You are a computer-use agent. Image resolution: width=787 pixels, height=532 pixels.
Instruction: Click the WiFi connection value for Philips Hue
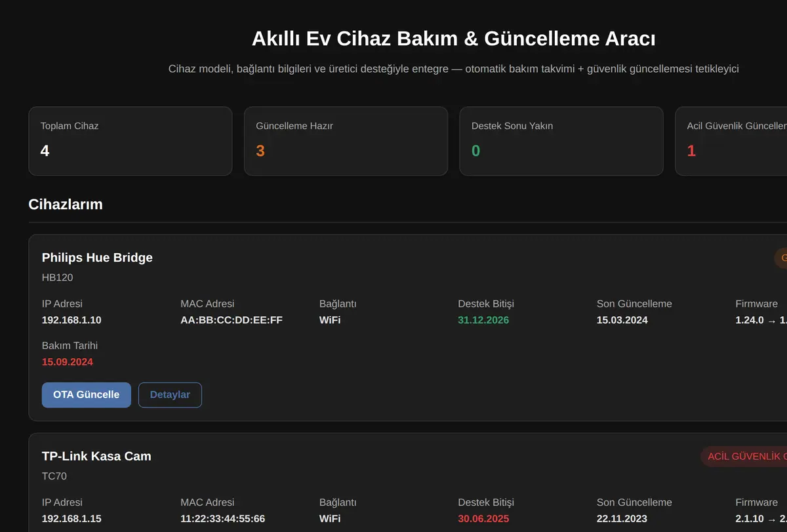click(x=330, y=320)
